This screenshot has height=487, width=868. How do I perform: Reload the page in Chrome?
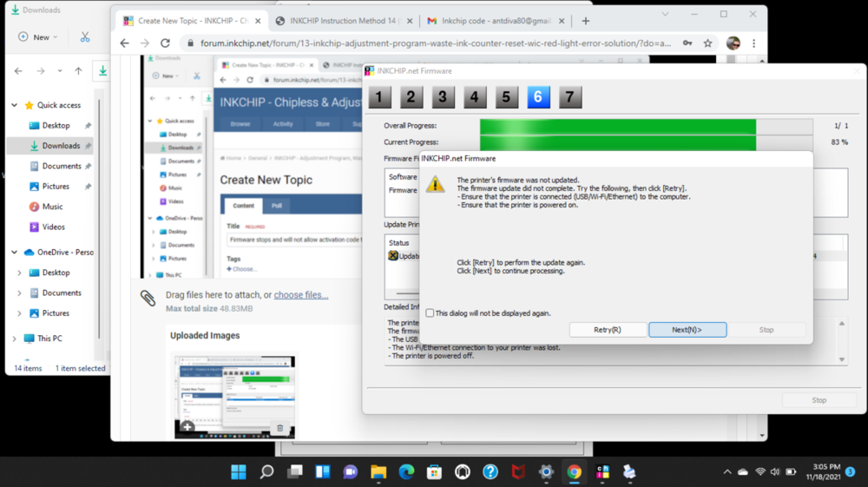pyautogui.click(x=165, y=43)
